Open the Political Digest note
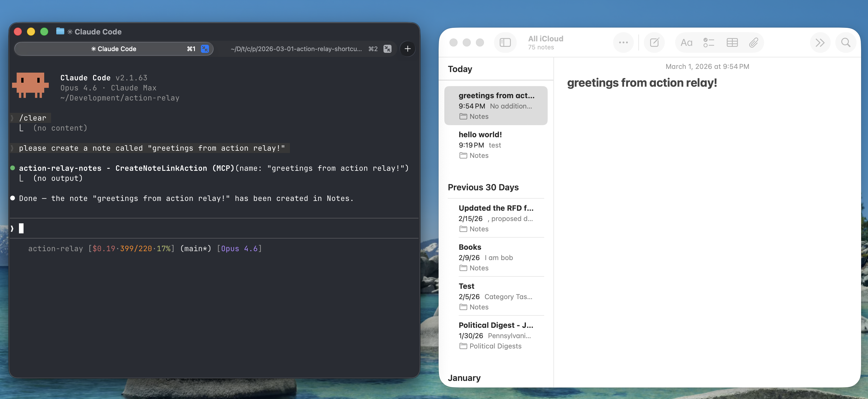This screenshot has width=868, height=399. tap(496, 325)
